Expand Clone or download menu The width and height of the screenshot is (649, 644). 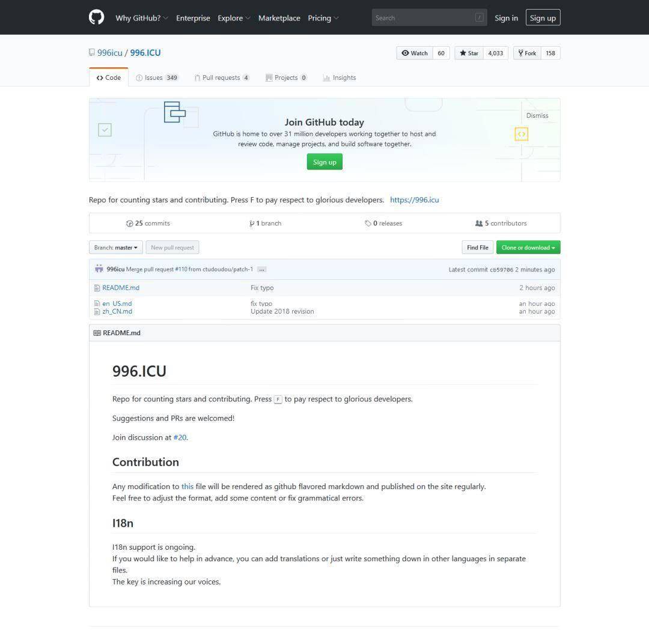tap(528, 248)
